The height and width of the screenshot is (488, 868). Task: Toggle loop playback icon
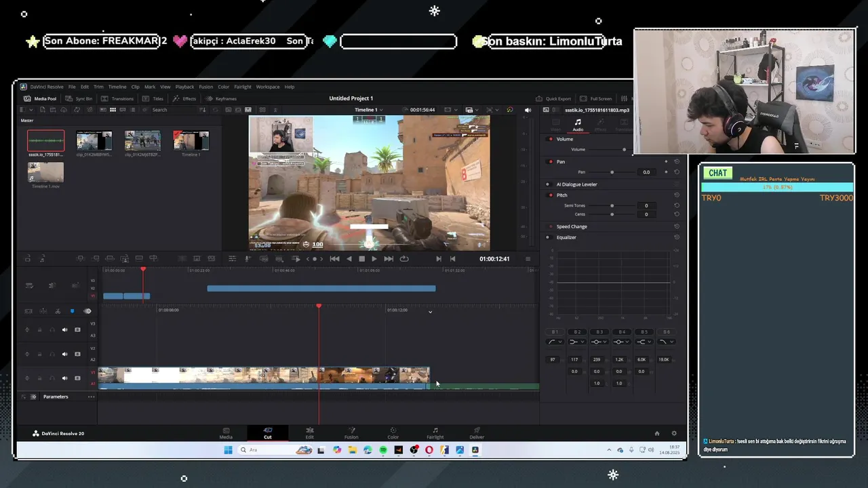click(404, 259)
